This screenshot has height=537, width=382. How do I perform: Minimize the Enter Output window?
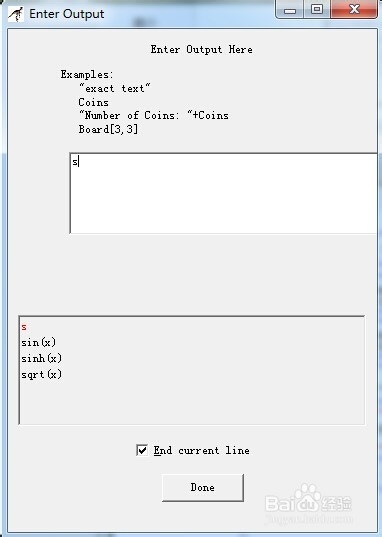pyautogui.click(x=289, y=9)
